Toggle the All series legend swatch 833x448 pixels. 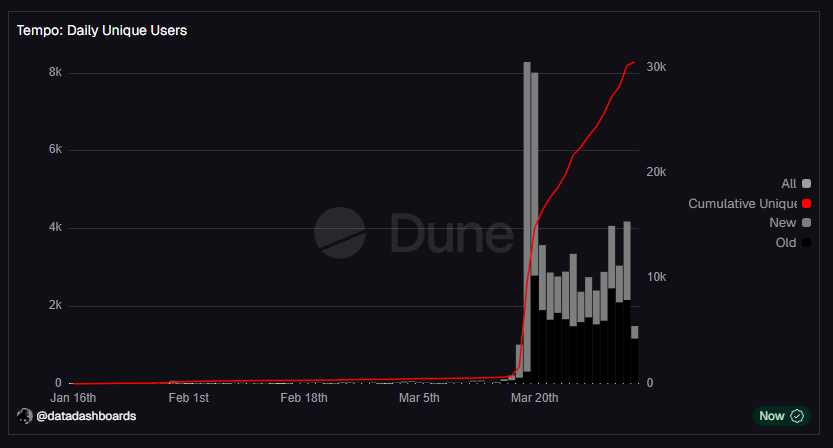pos(806,184)
